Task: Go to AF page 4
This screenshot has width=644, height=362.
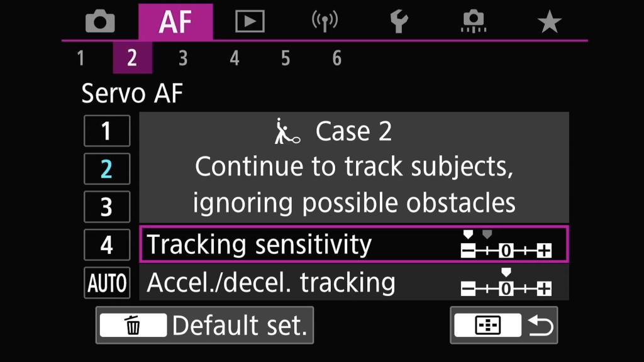Action: coord(235,58)
